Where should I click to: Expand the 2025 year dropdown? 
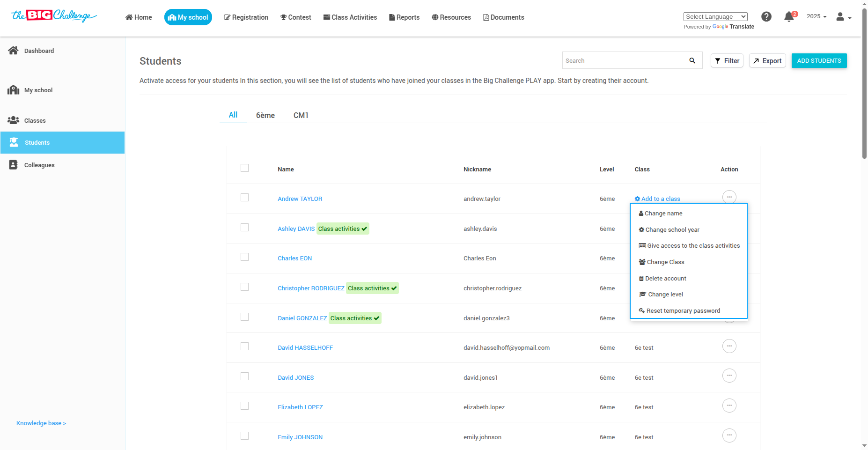click(x=816, y=16)
